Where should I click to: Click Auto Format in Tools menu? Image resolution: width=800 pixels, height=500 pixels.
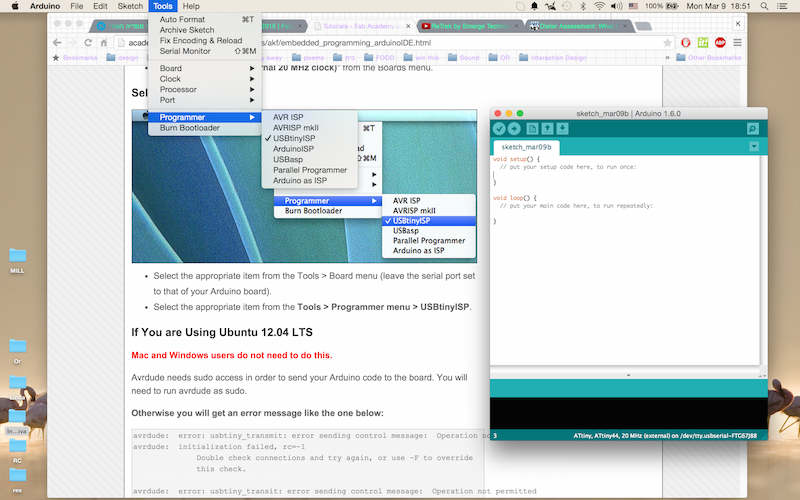click(205, 19)
